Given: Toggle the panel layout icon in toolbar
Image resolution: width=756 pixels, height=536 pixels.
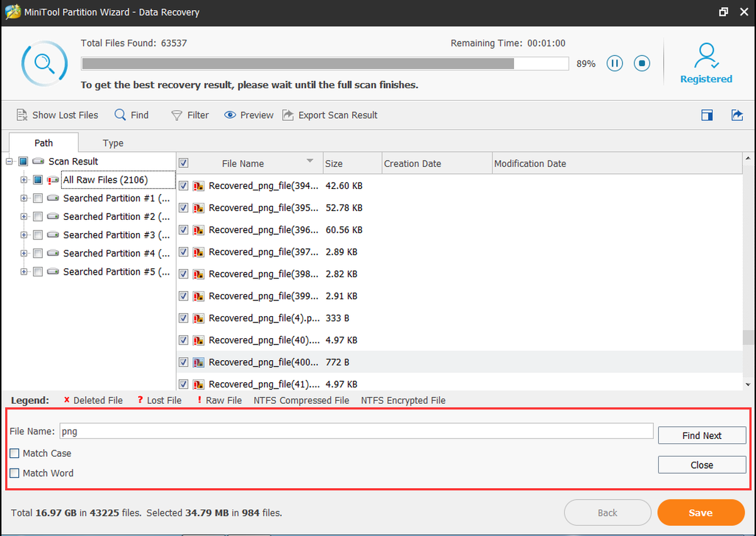Looking at the screenshot, I should pos(707,115).
